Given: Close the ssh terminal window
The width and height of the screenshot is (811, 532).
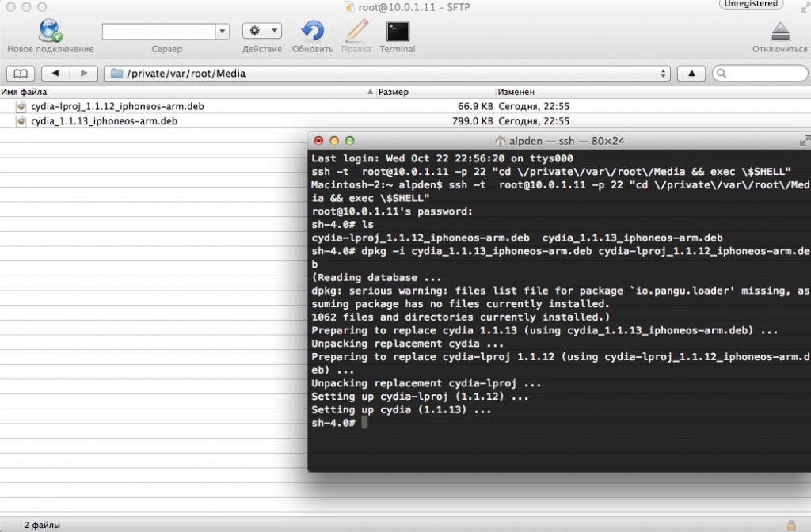Looking at the screenshot, I should point(318,141).
